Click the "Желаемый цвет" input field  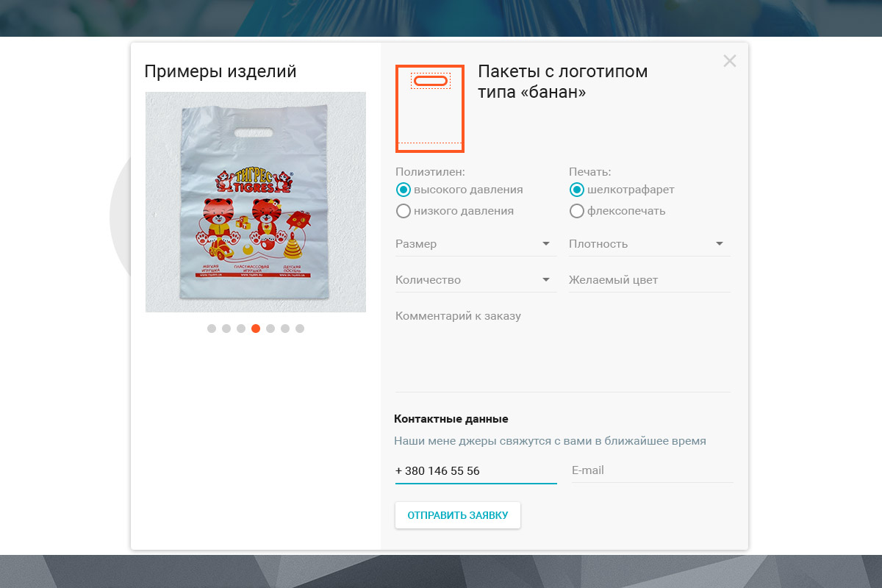coord(649,280)
